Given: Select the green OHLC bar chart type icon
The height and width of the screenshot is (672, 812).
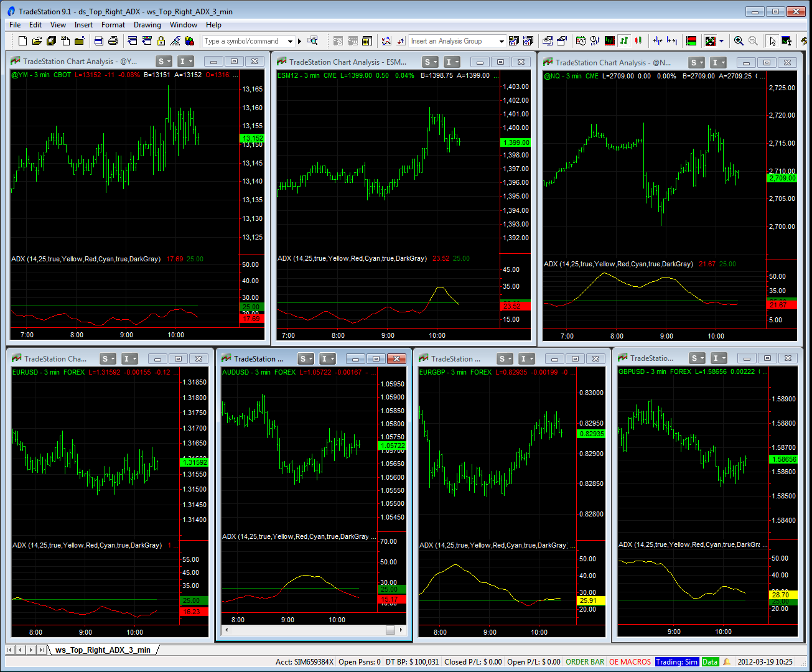Looking at the screenshot, I should (x=624, y=41).
